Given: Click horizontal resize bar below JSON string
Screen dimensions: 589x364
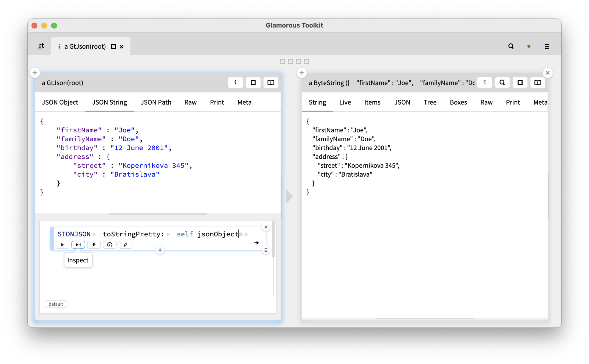Looking at the screenshot, I should 158,214.
